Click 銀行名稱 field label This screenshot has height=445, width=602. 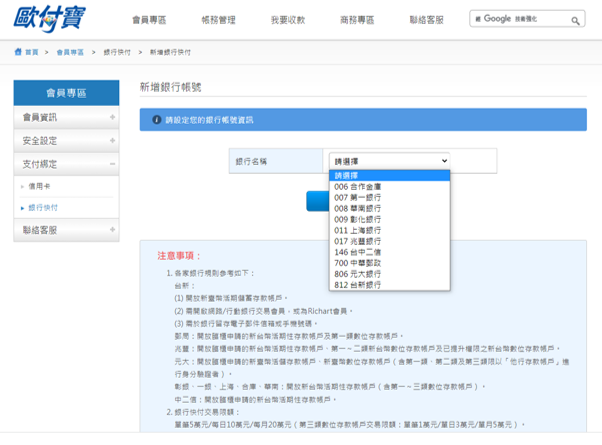pyautogui.click(x=251, y=162)
